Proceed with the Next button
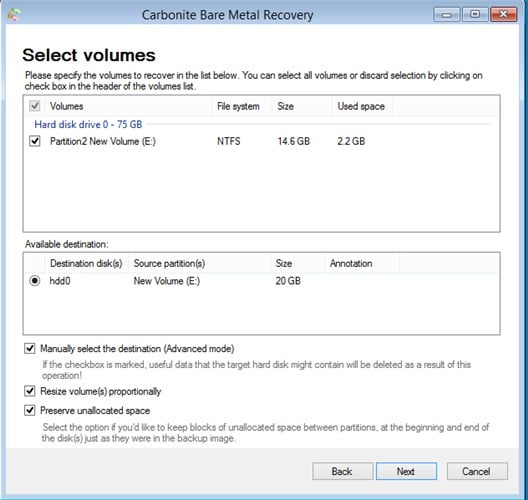This screenshot has width=528, height=500. click(406, 471)
